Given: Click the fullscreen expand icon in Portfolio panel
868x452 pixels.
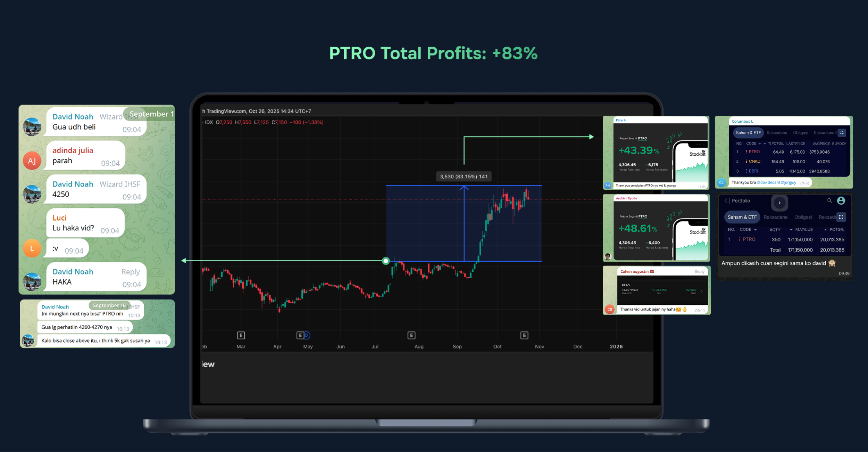Looking at the screenshot, I should (x=841, y=217).
